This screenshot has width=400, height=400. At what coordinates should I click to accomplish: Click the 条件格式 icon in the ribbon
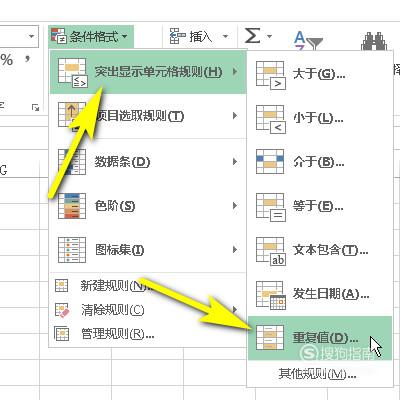[x=59, y=36]
